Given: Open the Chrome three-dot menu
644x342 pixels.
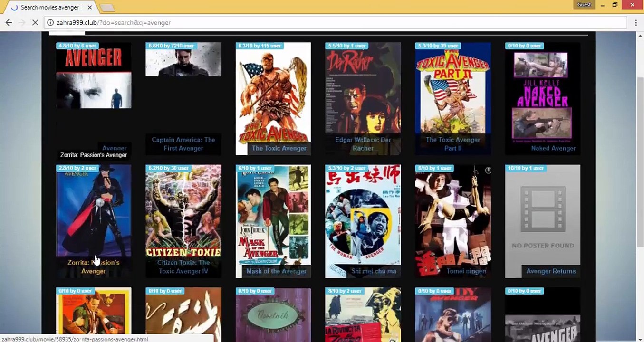Looking at the screenshot, I should pos(636,22).
